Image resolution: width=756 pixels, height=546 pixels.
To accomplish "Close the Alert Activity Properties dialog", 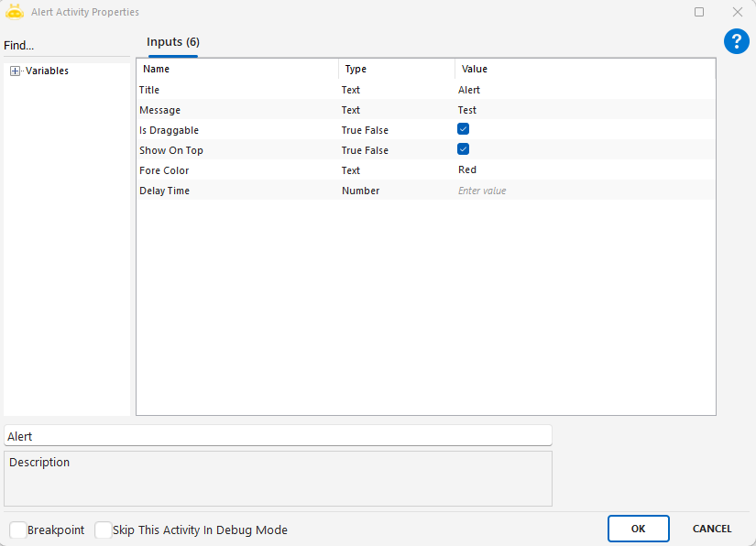I will pos(737,12).
